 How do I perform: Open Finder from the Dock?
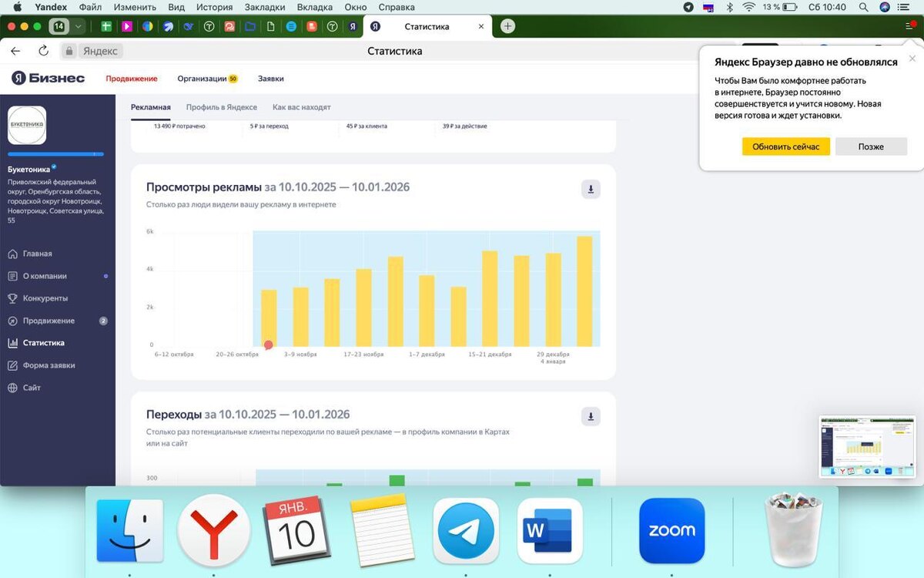pyautogui.click(x=129, y=531)
